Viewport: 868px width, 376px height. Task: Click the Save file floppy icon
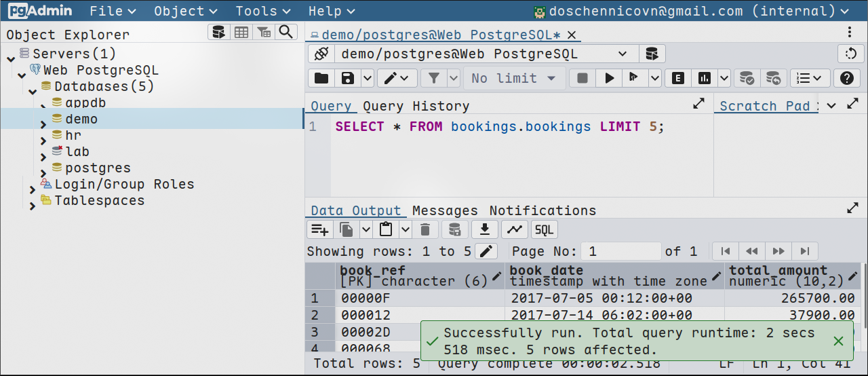click(348, 78)
